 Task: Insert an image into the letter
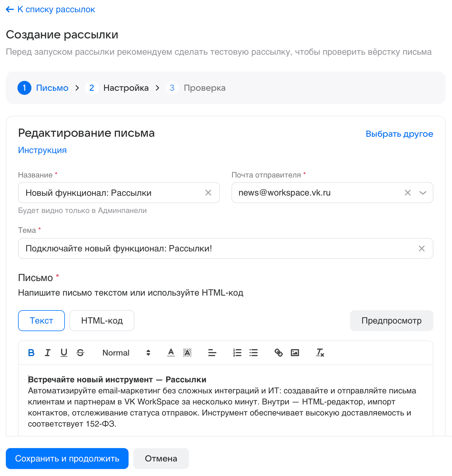(295, 353)
